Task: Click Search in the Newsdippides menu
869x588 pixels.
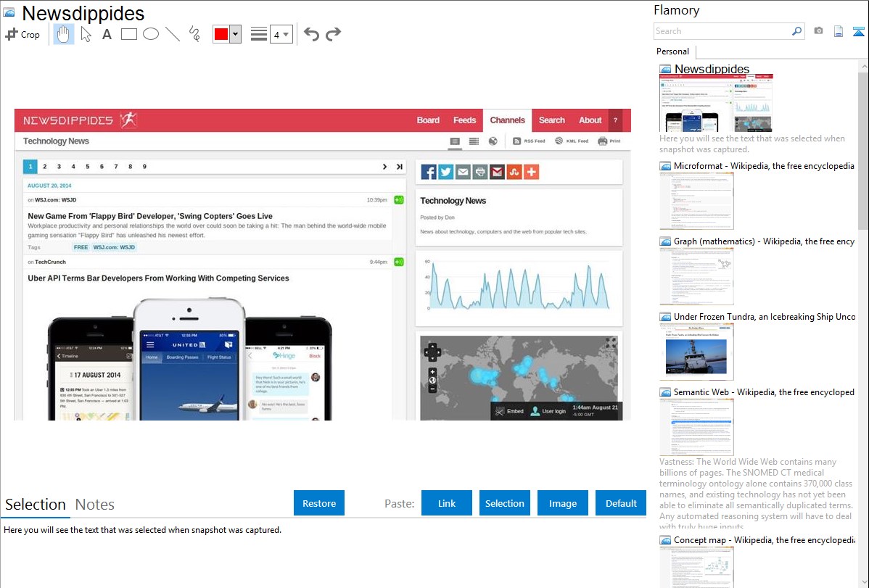Action: tap(551, 120)
